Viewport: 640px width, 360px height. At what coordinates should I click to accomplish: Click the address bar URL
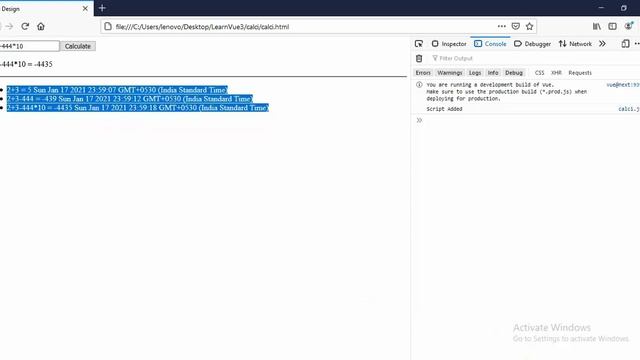202,27
